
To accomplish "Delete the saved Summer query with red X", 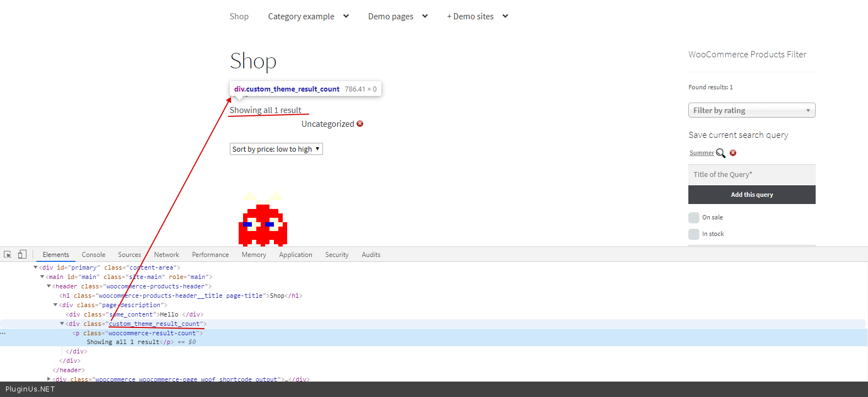I will [733, 153].
